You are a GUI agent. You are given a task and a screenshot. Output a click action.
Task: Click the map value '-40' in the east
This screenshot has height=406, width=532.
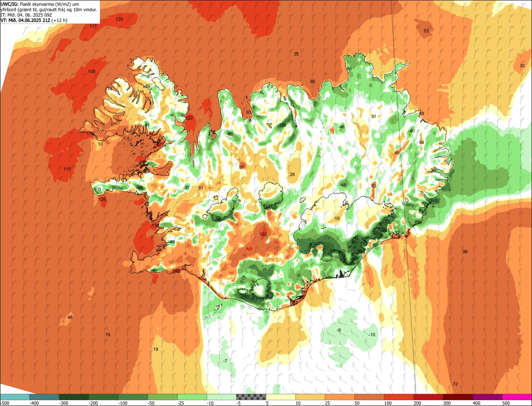(411, 131)
